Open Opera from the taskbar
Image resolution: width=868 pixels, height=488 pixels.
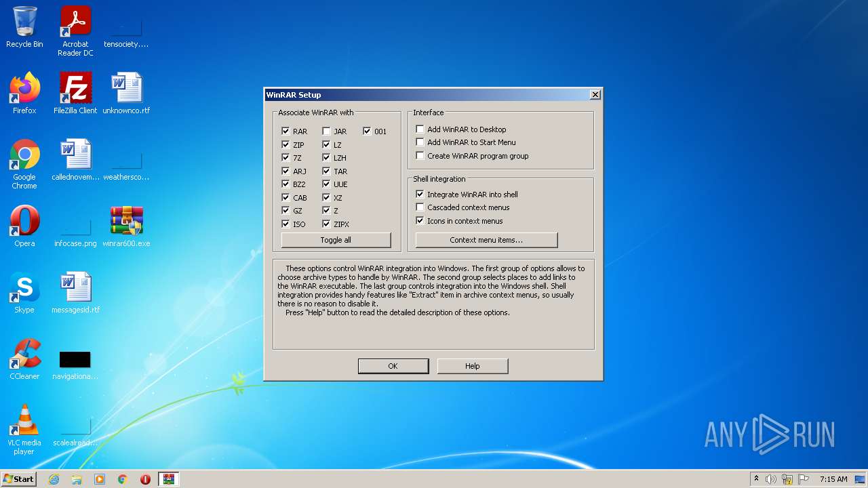145,479
